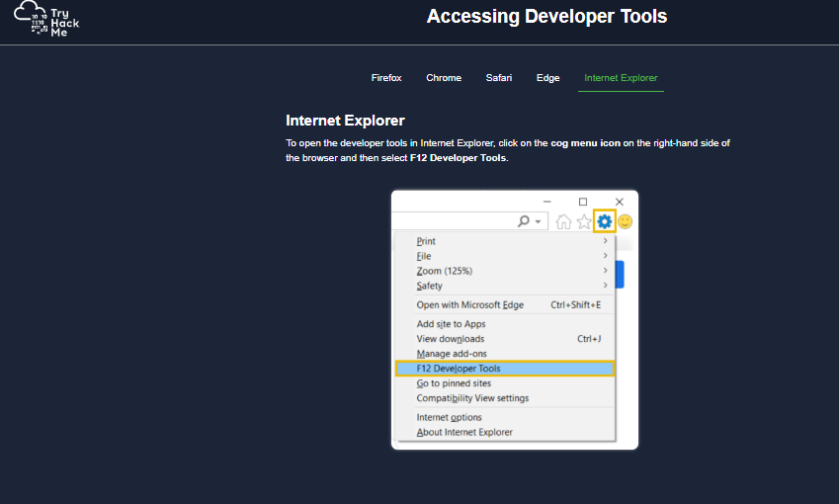Open the Print menu item
Screen dimensions: 839x504
[505, 241]
